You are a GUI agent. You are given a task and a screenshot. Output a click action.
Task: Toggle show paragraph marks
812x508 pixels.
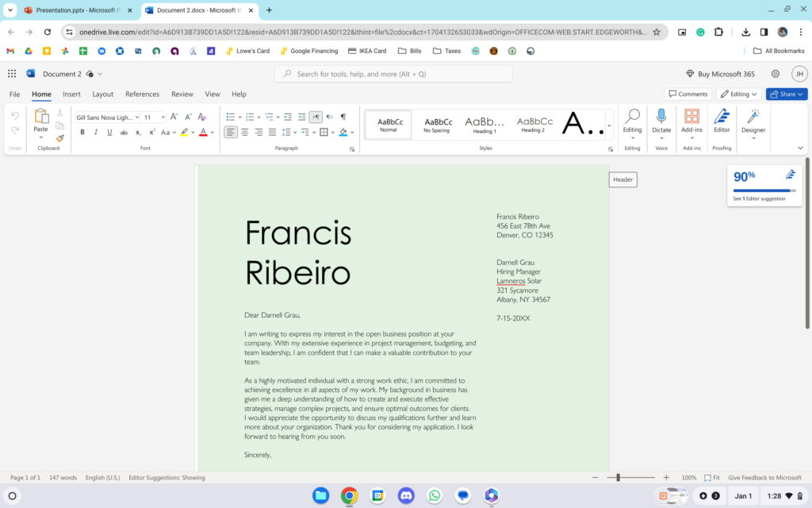pos(343,117)
